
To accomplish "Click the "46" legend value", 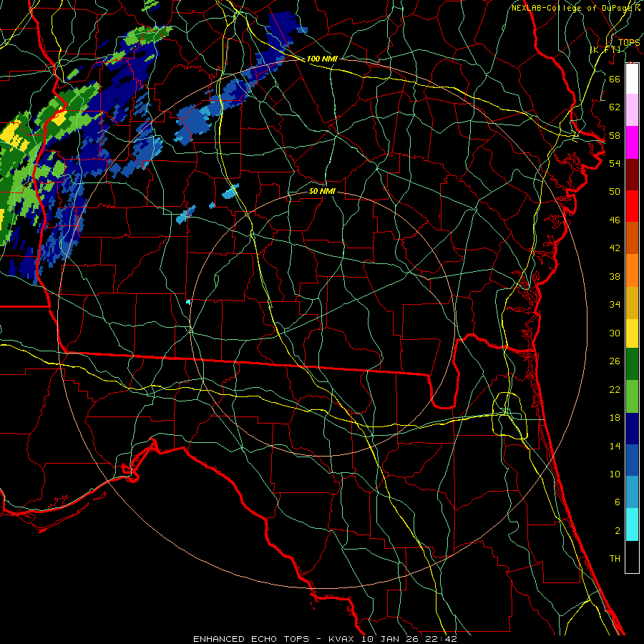I will (x=615, y=220).
